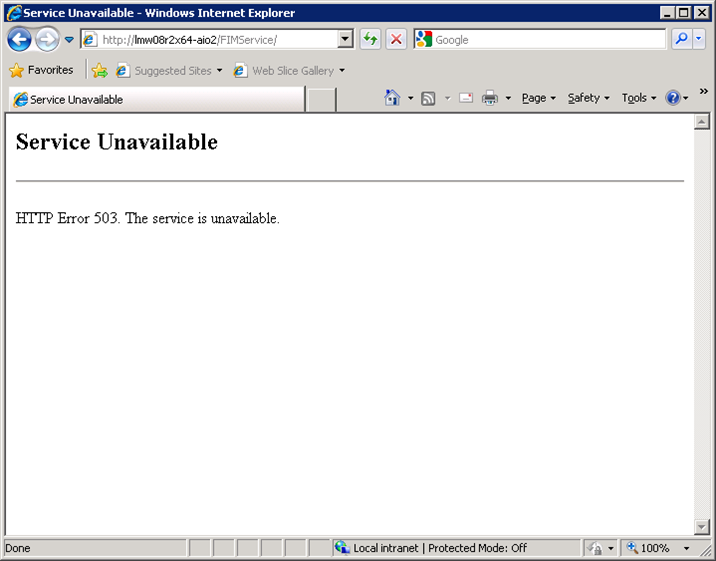Open the recent pages dropdown arrow
This screenshot has height=561, width=716.
point(69,40)
